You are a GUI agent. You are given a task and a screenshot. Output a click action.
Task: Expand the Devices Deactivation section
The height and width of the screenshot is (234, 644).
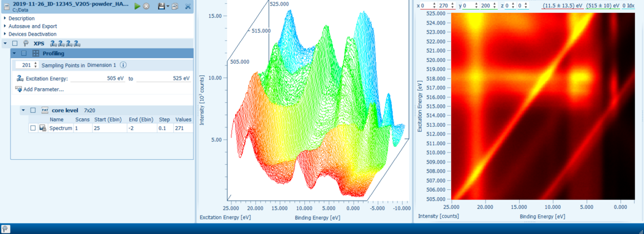pyautogui.click(x=5, y=34)
